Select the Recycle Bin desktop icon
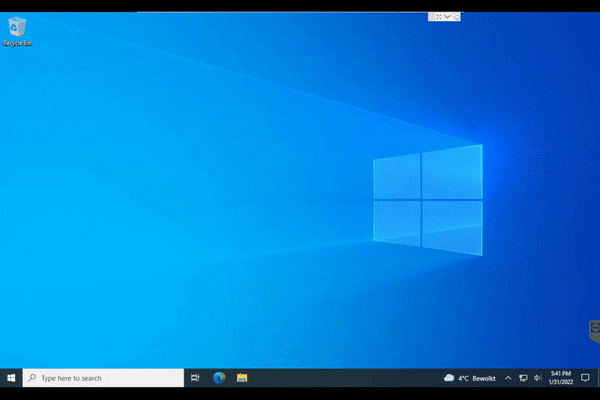This screenshot has height=400, width=600. point(17,26)
